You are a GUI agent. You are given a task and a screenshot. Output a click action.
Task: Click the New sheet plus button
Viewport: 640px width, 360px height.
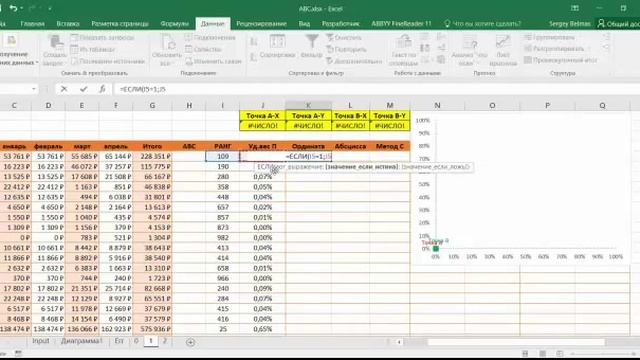coord(190,342)
